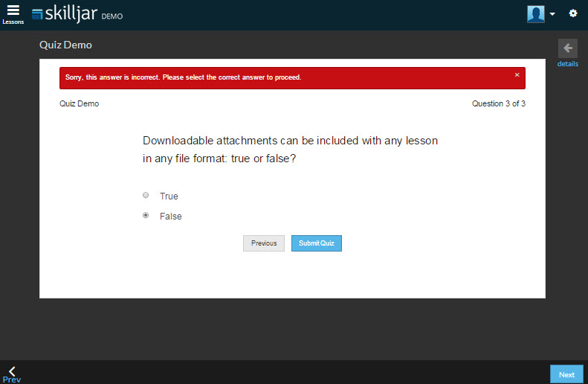Open the user profile avatar
Image resolution: width=588 pixels, height=384 pixels.
pyautogui.click(x=536, y=14)
